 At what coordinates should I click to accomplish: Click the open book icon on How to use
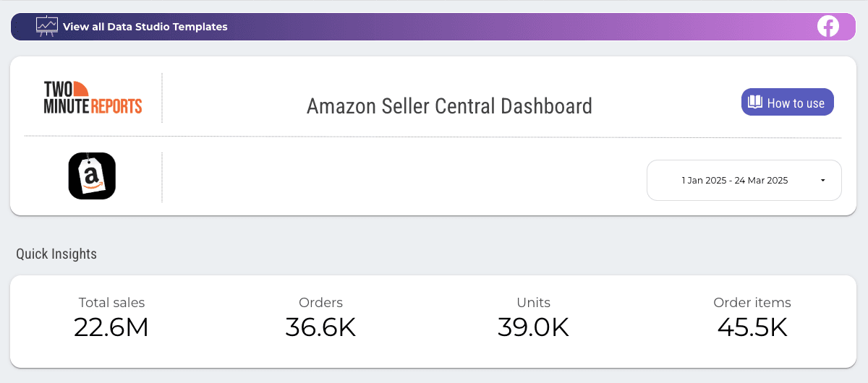click(755, 103)
